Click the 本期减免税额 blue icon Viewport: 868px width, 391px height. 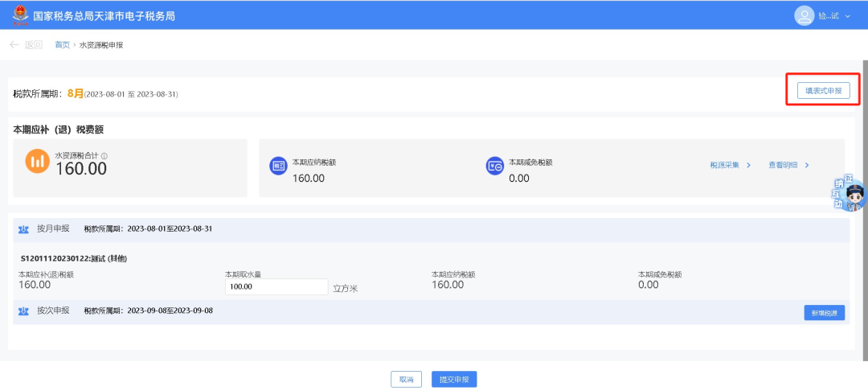pyautogui.click(x=494, y=166)
